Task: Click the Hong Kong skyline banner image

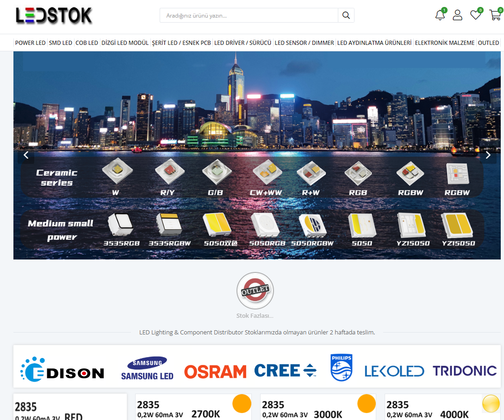Action: tap(257, 155)
